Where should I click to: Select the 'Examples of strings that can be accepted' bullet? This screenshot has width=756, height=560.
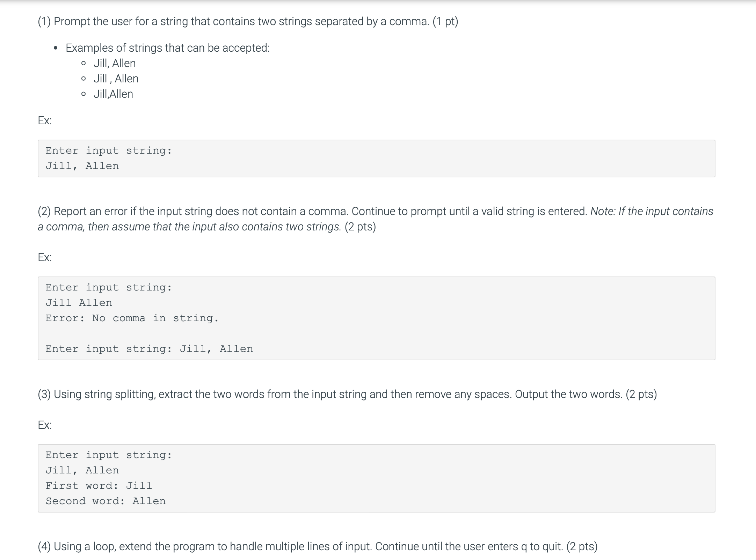pos(168,48)
